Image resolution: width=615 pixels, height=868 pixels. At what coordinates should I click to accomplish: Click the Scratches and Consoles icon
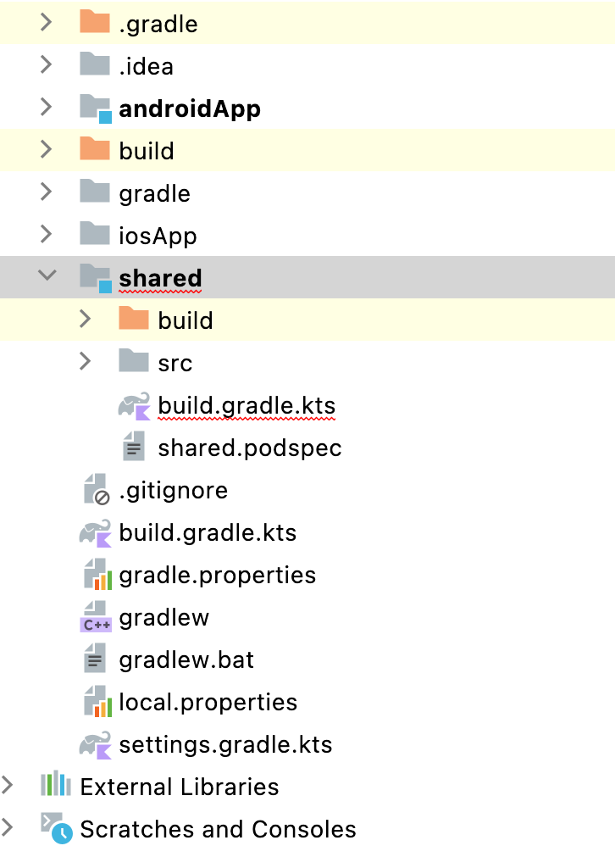coord(56,829)
